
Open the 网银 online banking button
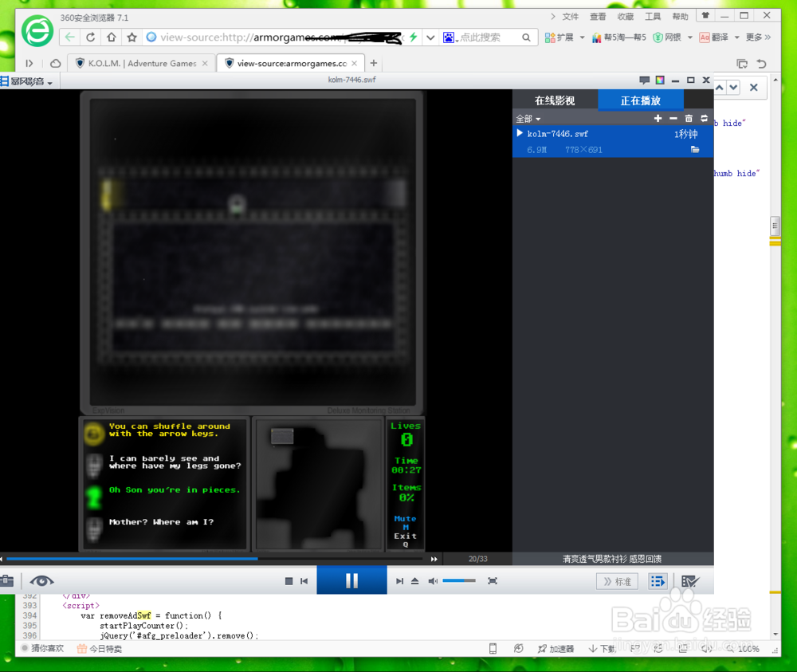tap(667, 37)
